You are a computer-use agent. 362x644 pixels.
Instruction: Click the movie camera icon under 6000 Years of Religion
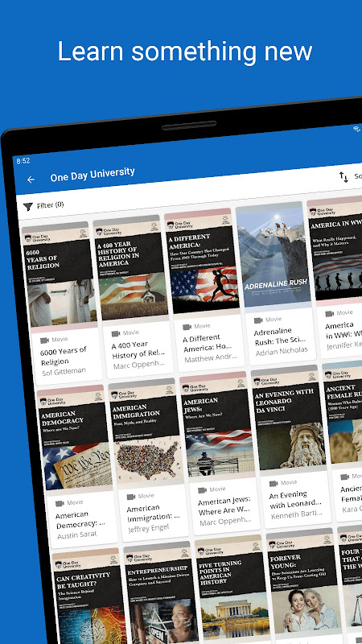click(44, 340)
